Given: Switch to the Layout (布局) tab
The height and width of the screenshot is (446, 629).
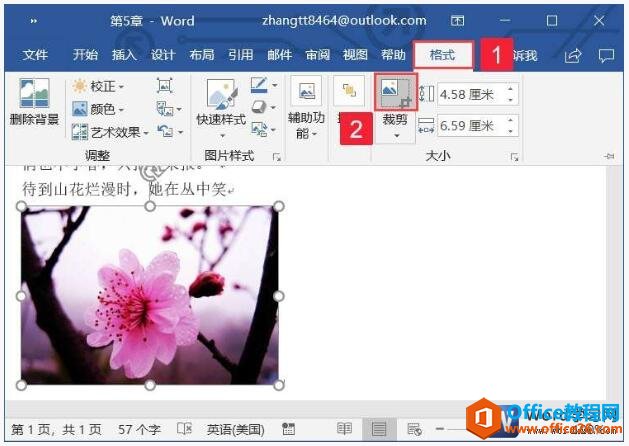Looking at the screenshot, I should 201,55.
